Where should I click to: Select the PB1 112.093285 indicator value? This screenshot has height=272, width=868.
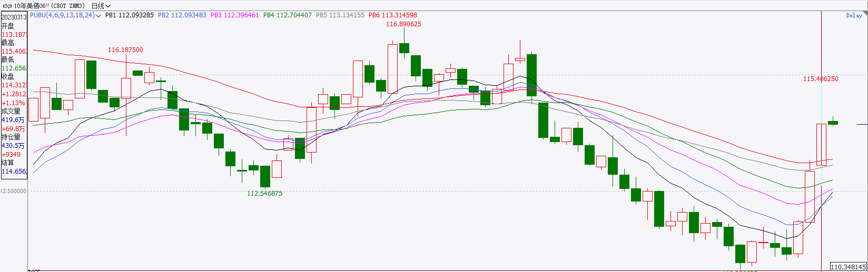coord(130,15)
